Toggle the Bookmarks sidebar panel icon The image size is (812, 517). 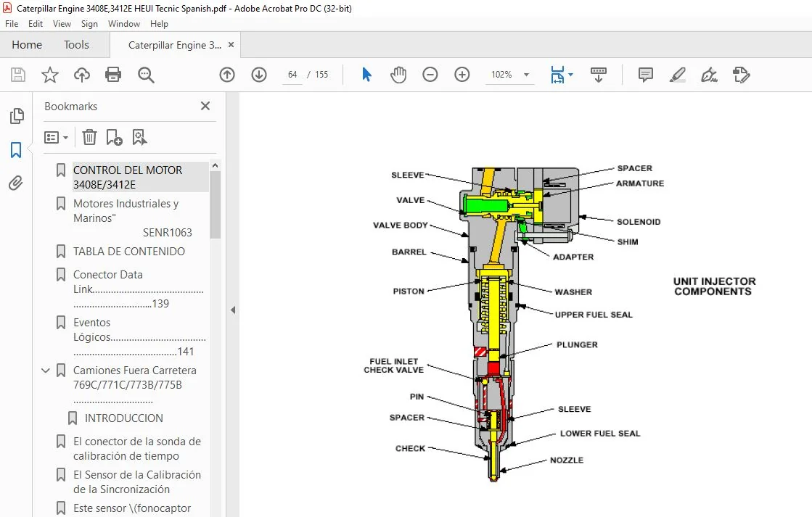(16, 150)
